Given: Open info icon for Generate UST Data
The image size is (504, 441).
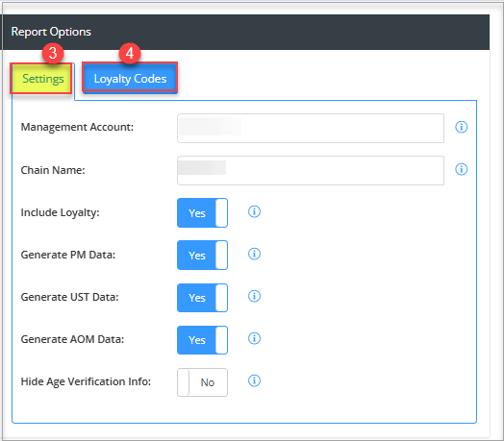Looking at the screenshot, I should [254, 296].
